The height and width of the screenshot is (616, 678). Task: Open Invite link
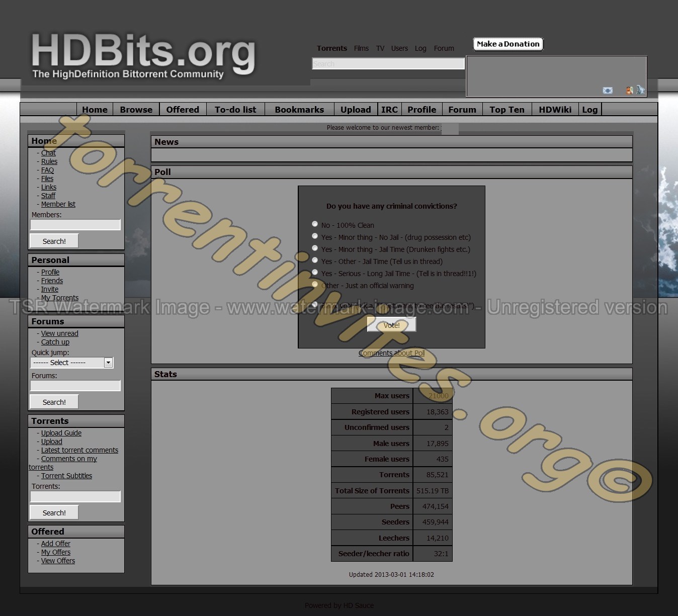50,289
